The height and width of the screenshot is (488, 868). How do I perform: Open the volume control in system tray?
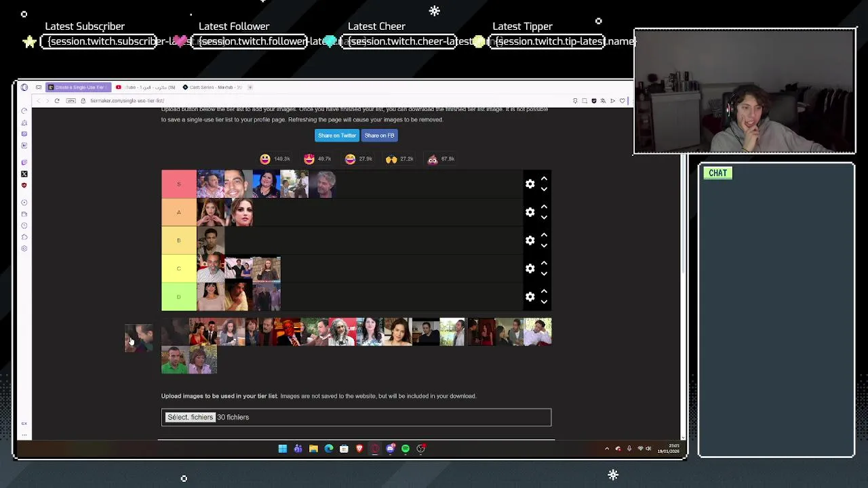point(648,449)
